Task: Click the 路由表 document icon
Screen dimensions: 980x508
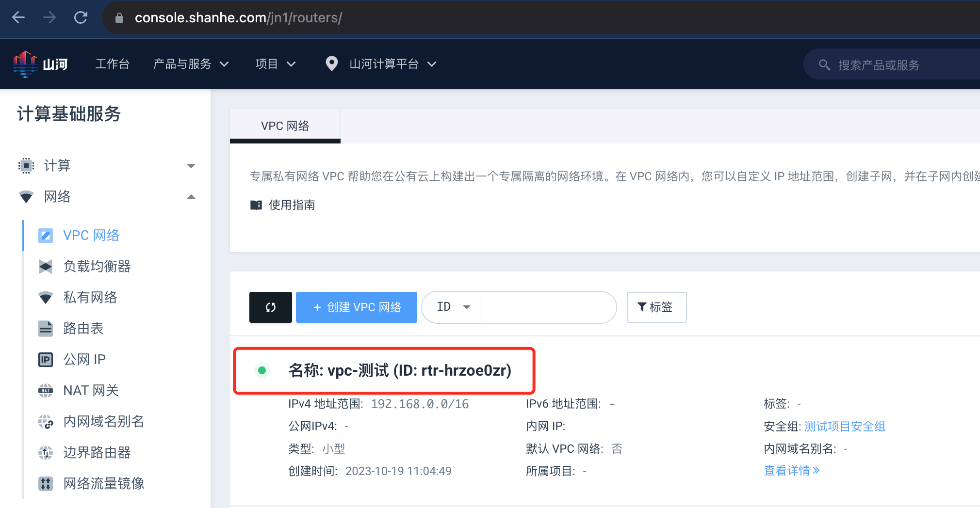Action: (46, 329)
